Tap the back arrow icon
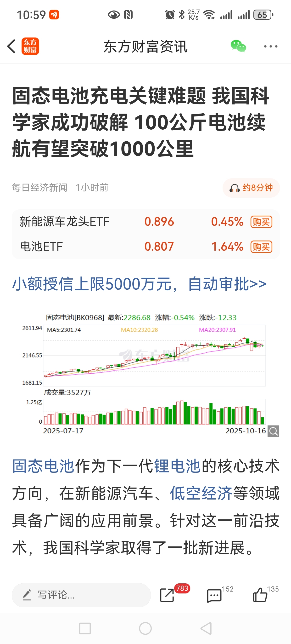291x644 pixels. [11, 46]
